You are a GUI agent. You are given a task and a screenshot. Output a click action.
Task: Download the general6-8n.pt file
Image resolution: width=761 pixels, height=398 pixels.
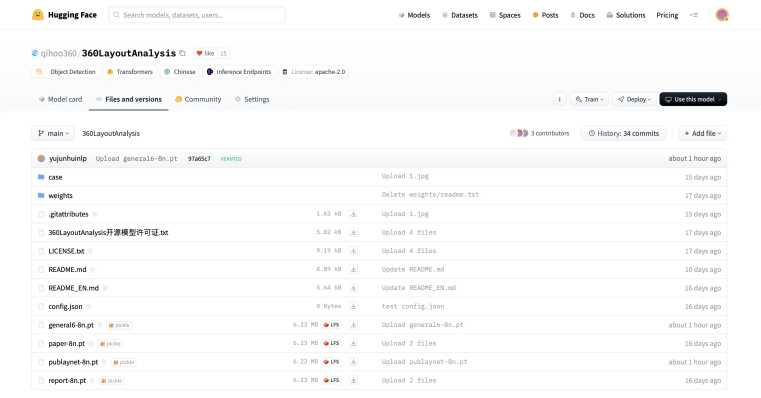pos(353,325)
